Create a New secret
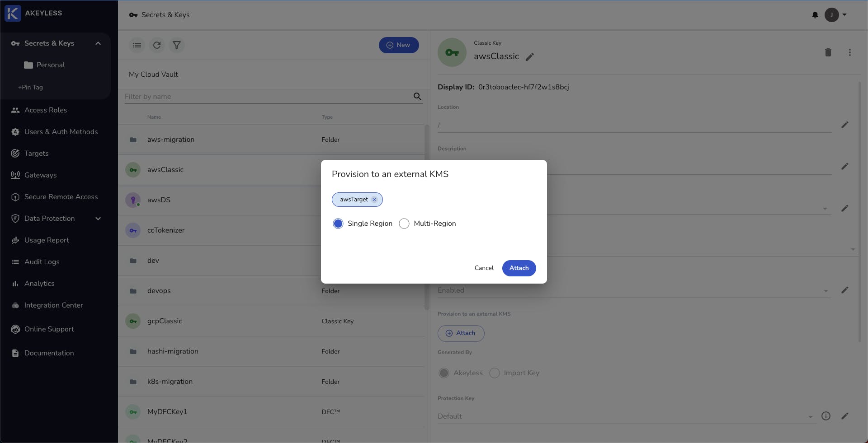 click(x=398, y=45)
